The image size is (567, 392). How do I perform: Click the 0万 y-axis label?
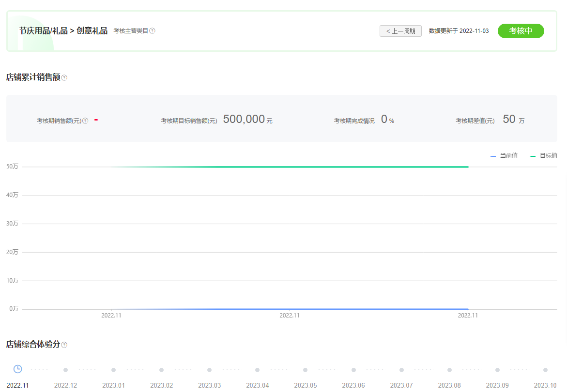[x=14, y=309]
